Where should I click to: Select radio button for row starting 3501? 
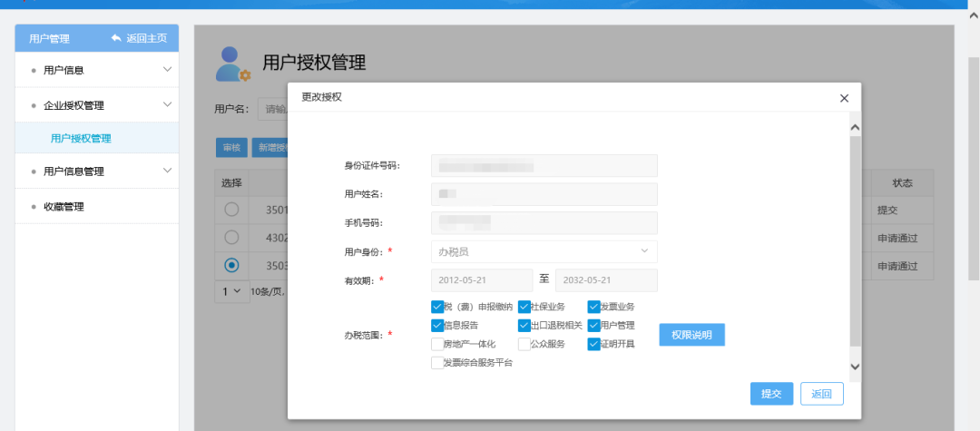click(x=232, y=210)
